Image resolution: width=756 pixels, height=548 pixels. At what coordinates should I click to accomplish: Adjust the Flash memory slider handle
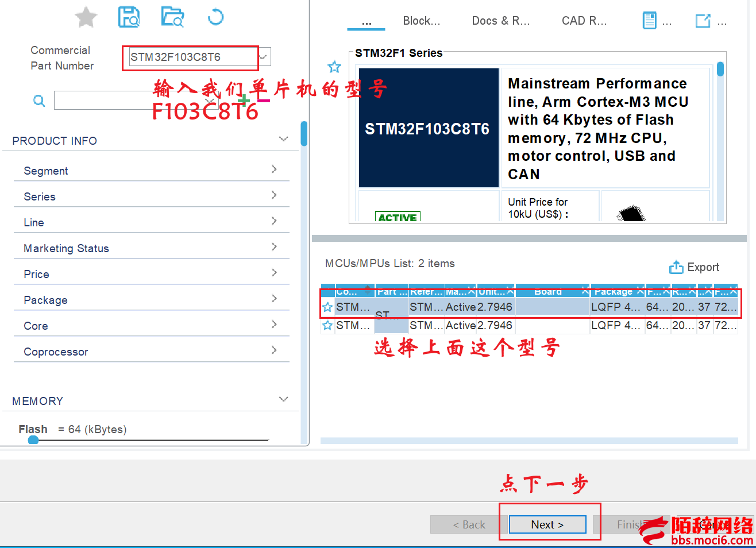click(x=33, y=440)
